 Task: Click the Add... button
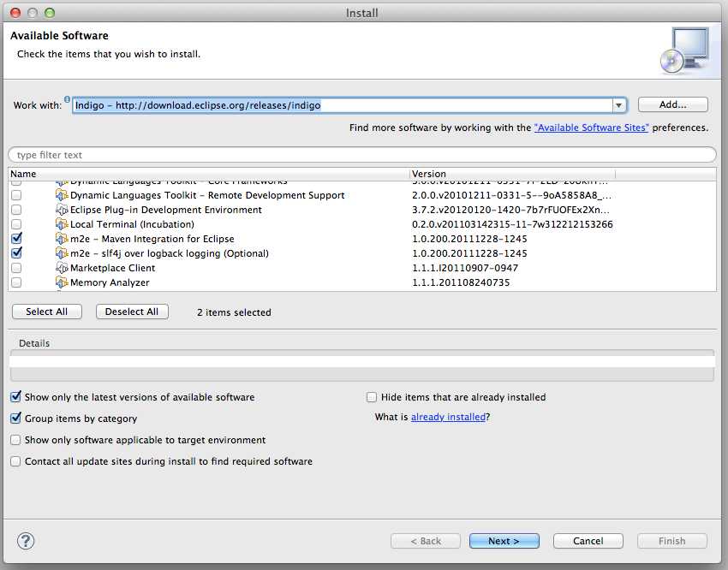click(x=672, y=104)
